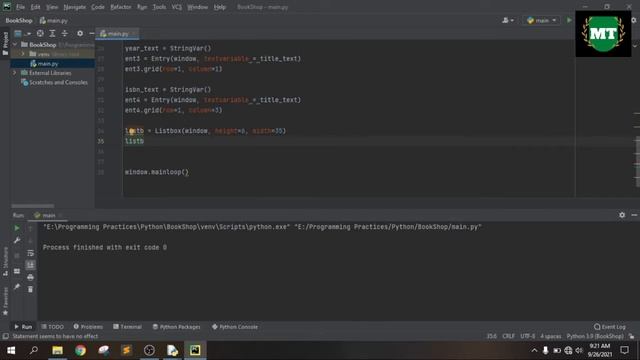Open the VCS menu
This screenshot has width=640, height=360.
(x=176, y=7)
